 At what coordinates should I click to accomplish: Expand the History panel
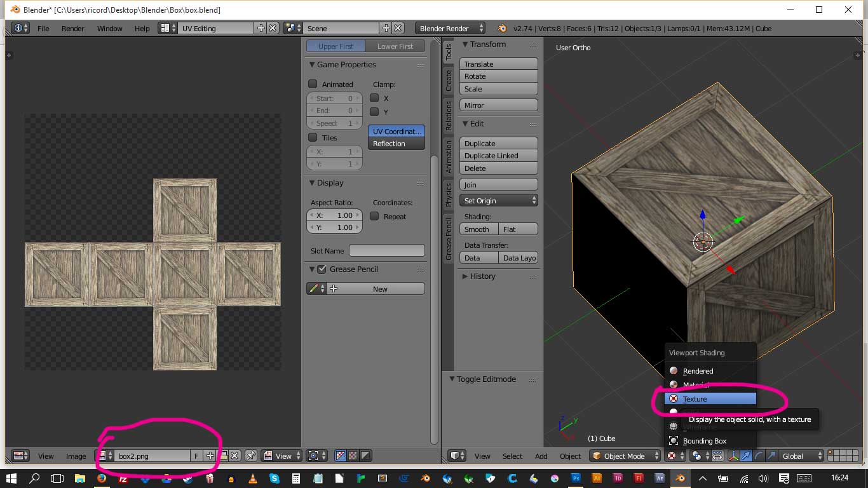click(482, 276)
